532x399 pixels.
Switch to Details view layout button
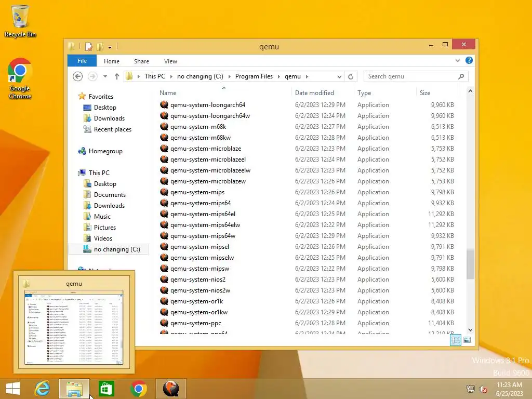tap(455, 340)
